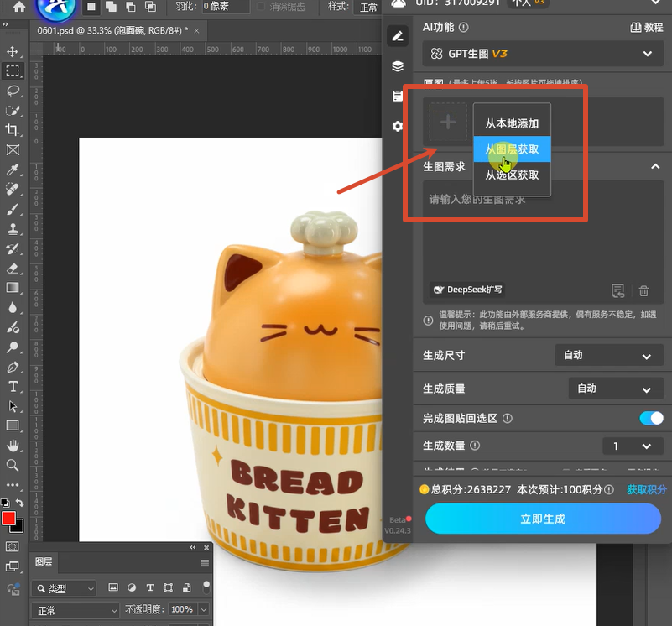
Task: Click the prompt template icon beside trash
Action: tap(617, 290)
